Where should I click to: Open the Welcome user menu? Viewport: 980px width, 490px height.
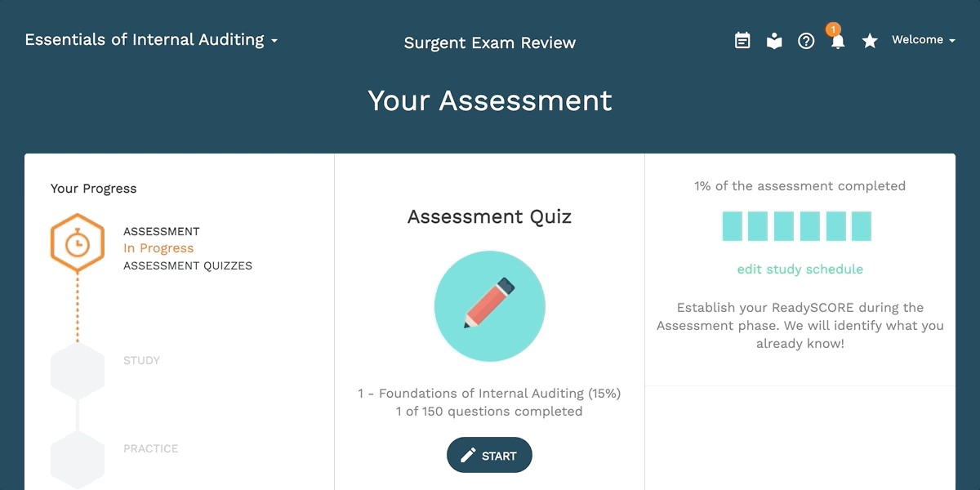point(924,40)
